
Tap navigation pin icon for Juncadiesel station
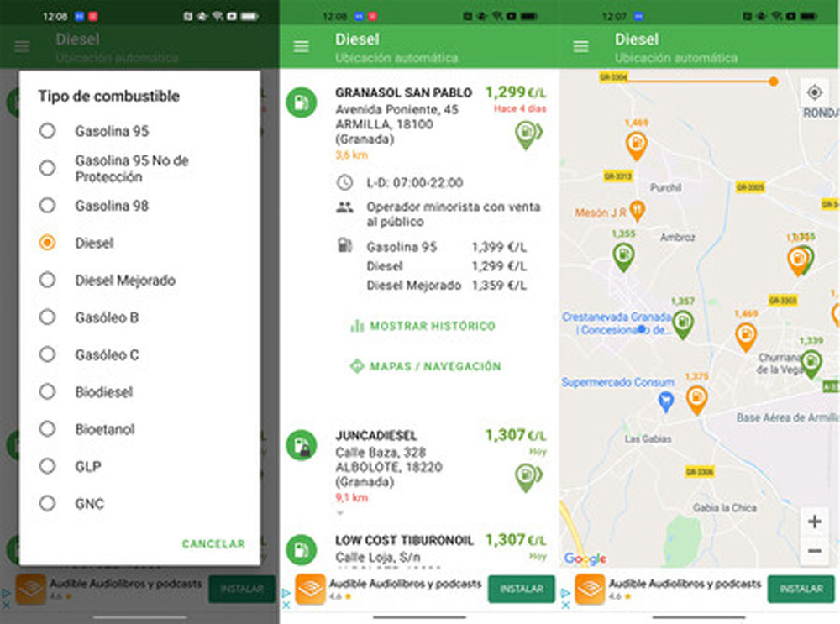[528, 477]
